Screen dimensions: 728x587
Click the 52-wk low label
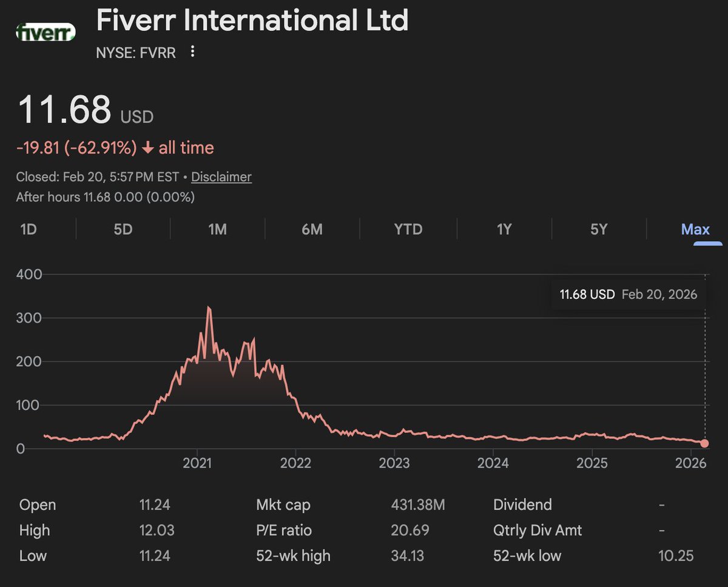527,555
